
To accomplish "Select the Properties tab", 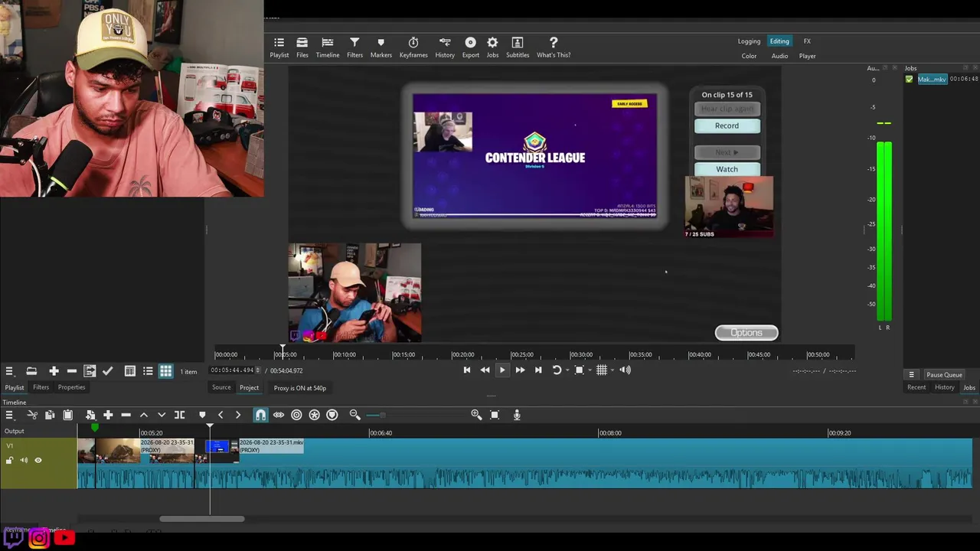I will click(x=71, y=387).
